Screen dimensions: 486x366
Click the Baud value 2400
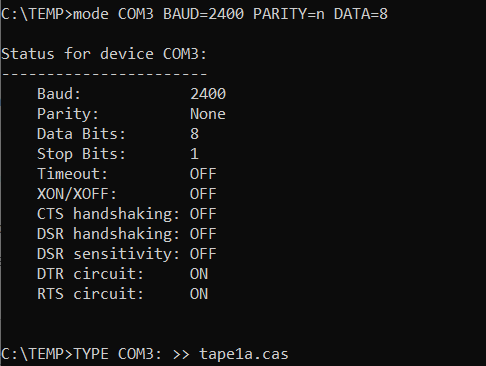(208, 94)
